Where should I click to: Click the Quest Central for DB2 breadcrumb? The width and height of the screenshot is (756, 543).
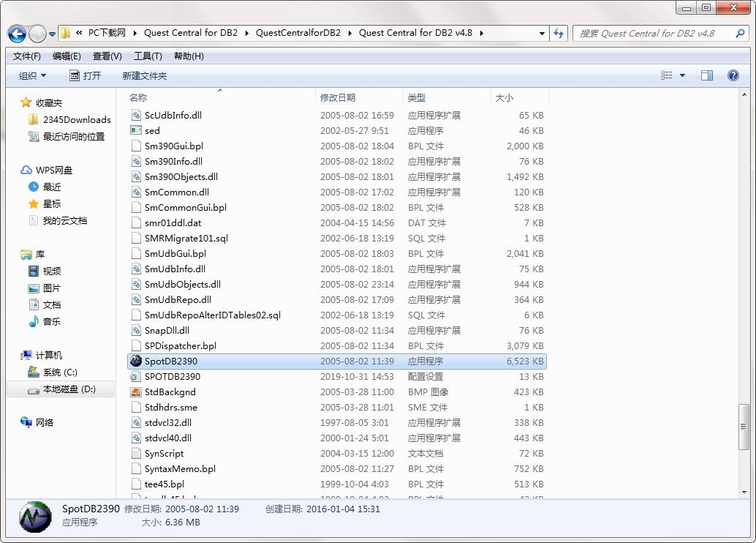(x=191, y=33)
